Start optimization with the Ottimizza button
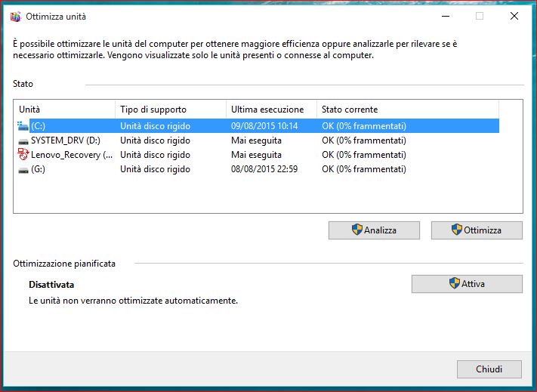The width and height of the screenshot is (537, 392). pos(477,230)
